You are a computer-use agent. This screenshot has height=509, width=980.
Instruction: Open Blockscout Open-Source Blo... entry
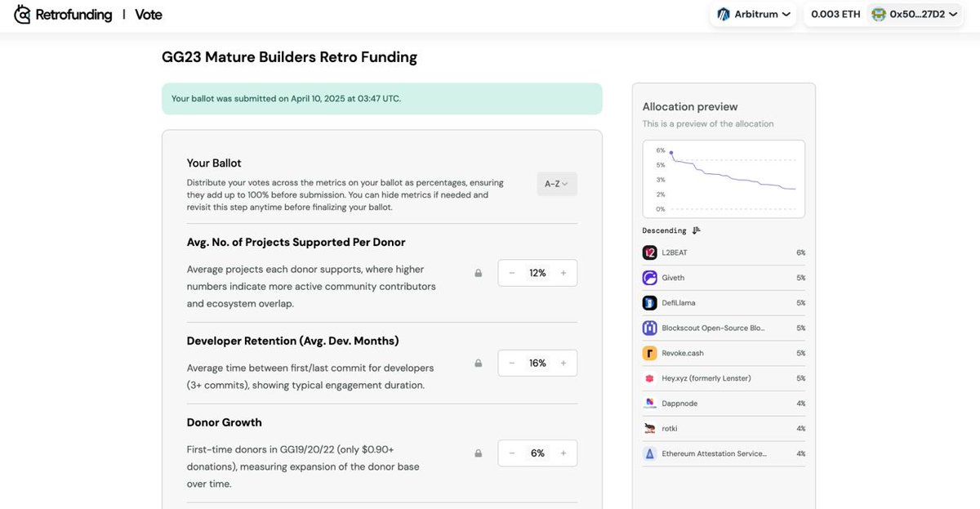pos(714,328)
